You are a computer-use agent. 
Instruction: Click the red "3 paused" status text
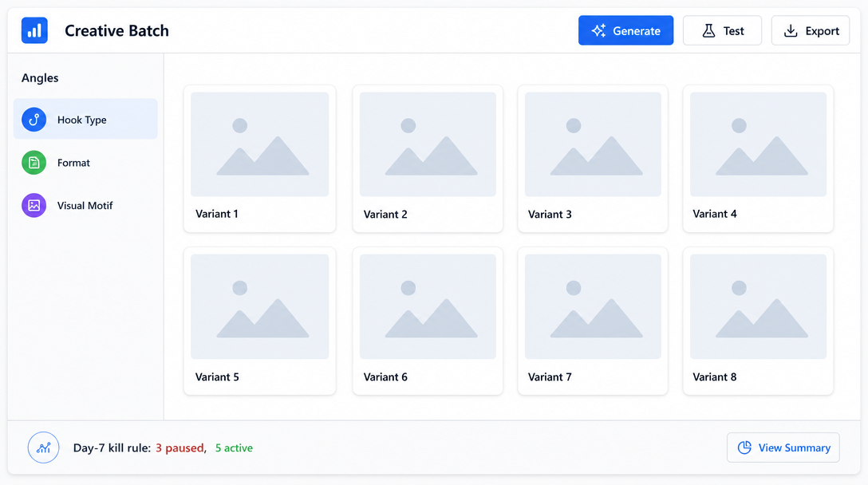pyautogui.click(x=180, y=448)
